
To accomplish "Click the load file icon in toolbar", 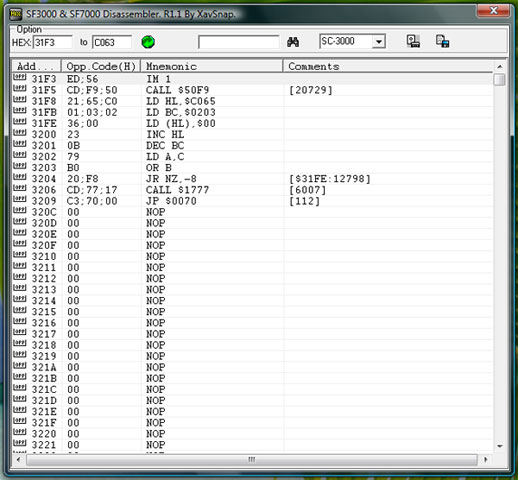I will coord(413,41).
